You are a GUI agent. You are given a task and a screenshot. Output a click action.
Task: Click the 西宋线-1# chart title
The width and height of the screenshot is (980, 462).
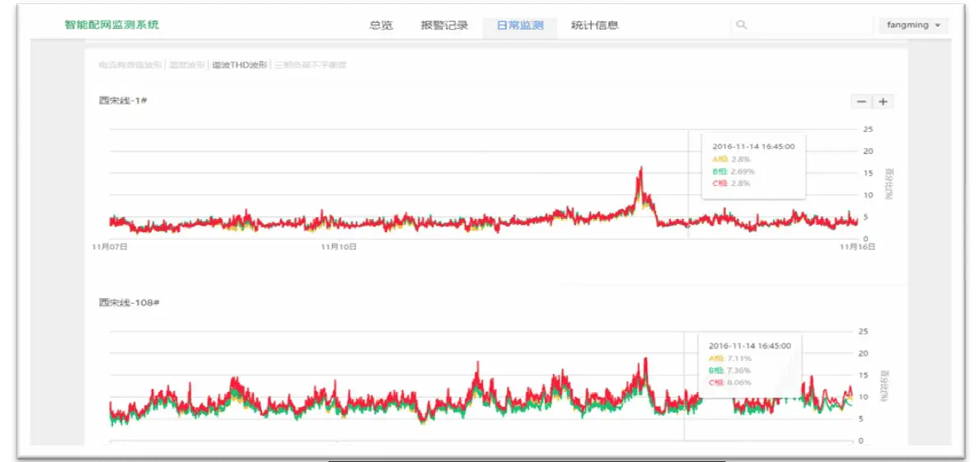pyautogui.click(x=123, y=100)
